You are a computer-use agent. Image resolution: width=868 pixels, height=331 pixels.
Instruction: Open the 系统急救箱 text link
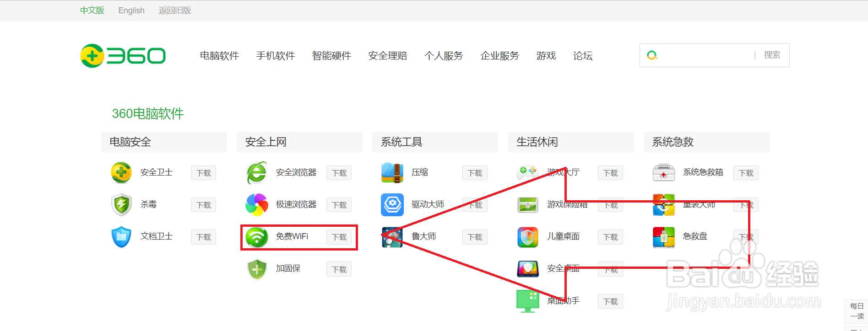703,172
